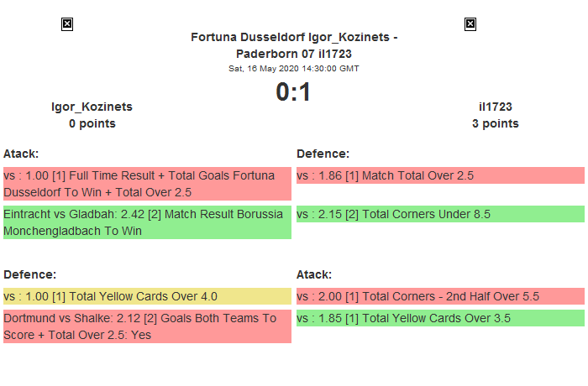This screenshot has width=588, height=386.
Task: Click the green Eintracht vs Gladbah bet row
Action: [x=147, y=222]
